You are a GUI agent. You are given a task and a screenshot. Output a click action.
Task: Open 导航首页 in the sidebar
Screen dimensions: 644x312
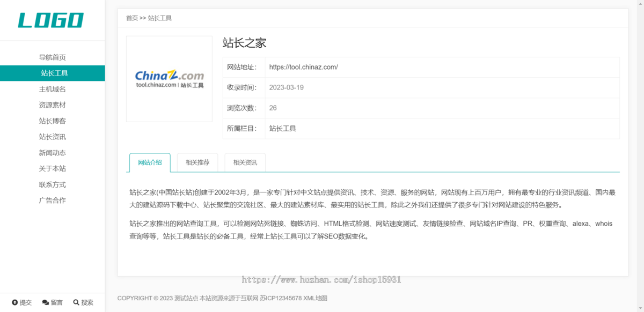click(52, 57)
